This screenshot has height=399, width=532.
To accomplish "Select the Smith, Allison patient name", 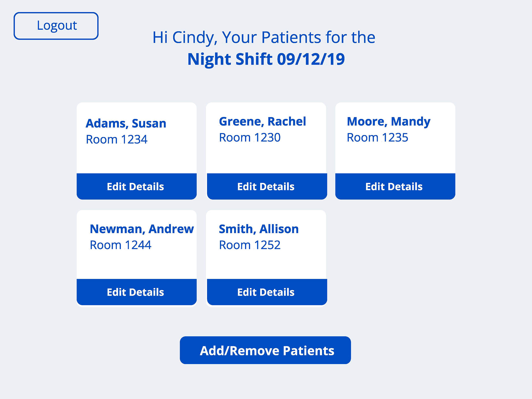I will coord(259,229).
